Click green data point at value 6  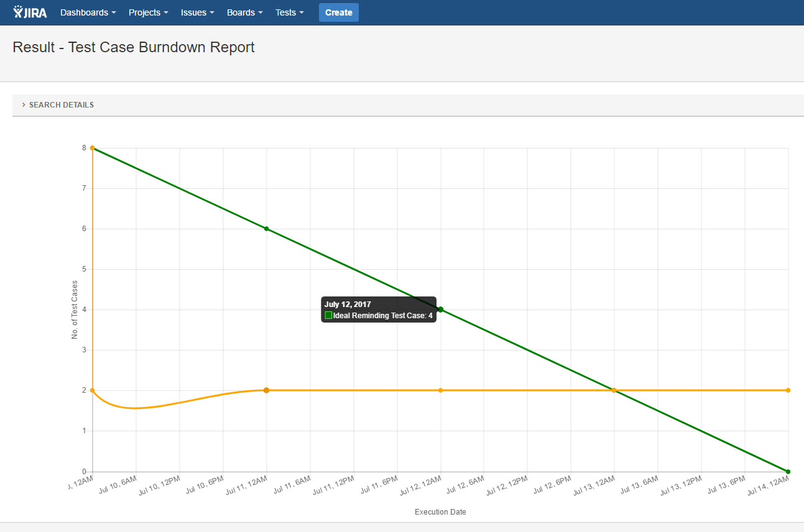tap(266, 229)
